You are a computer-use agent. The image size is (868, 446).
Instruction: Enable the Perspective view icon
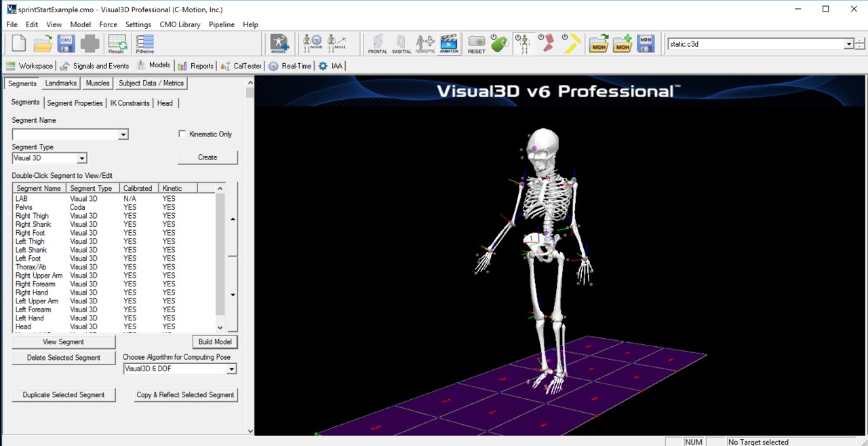click(425, 43)
